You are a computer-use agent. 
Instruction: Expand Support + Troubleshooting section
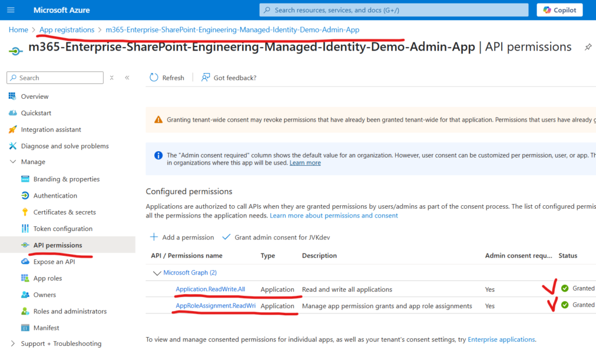(x=13, y=344)
